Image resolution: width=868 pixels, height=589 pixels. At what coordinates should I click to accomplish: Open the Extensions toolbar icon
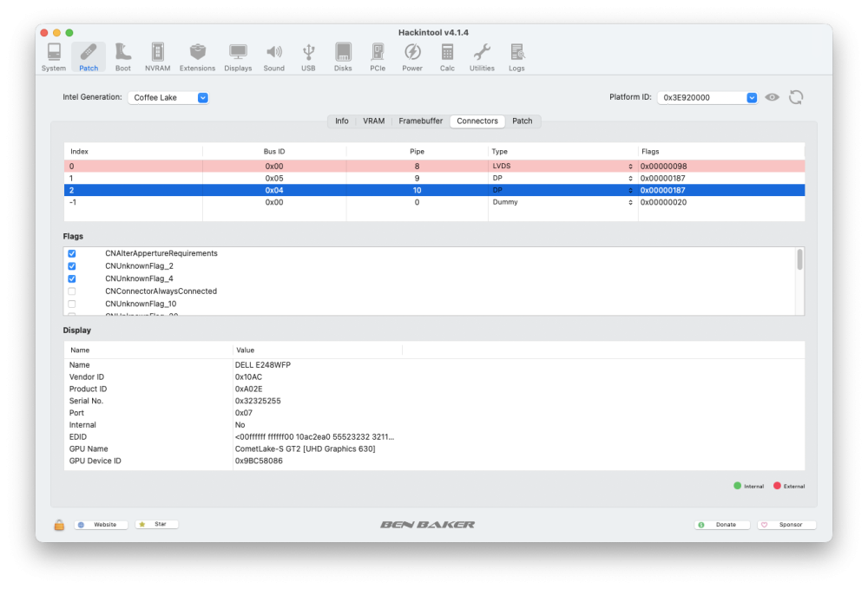(x=198, y=57)
